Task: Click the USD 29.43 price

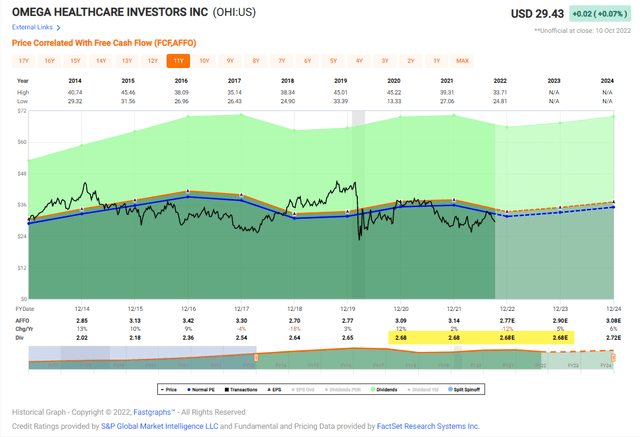Action: [x=537, y=14]
